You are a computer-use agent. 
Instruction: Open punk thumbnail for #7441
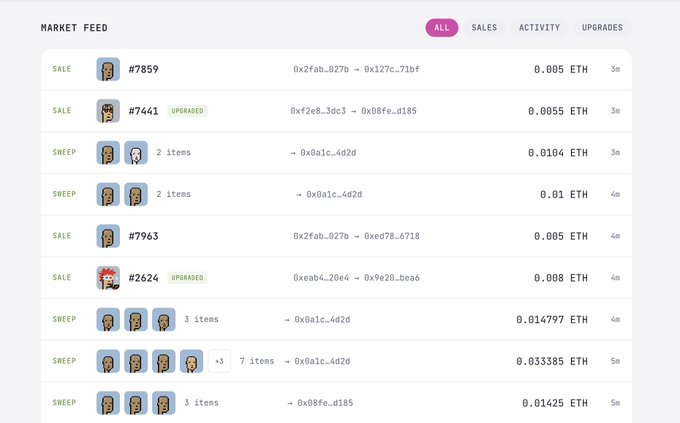coord(108,111)
